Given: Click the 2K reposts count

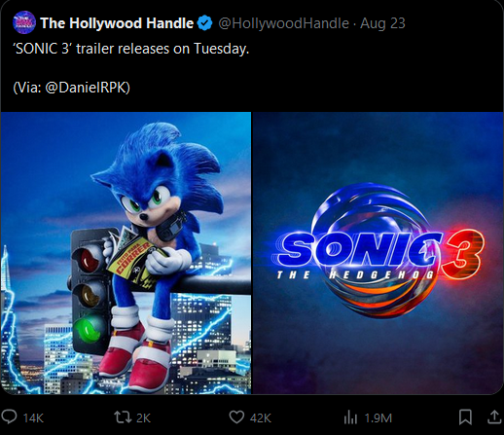Looking at the screenshot, I should click(x=143, y=418).
